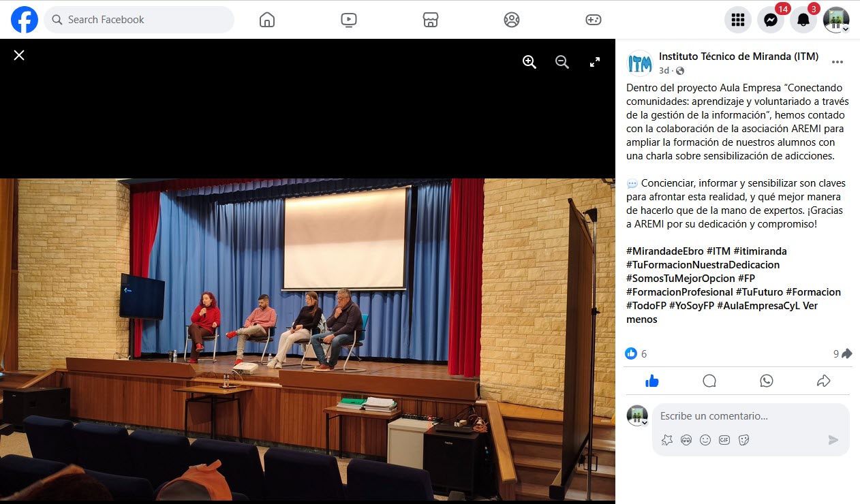This screenshot has width=860, height=504.
Task: Open the notifications bell
Action: 803,20
